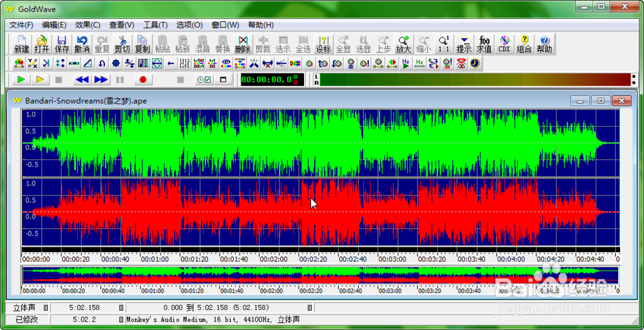
Task: Click the red right channel waveform
Action: [320, 212]
